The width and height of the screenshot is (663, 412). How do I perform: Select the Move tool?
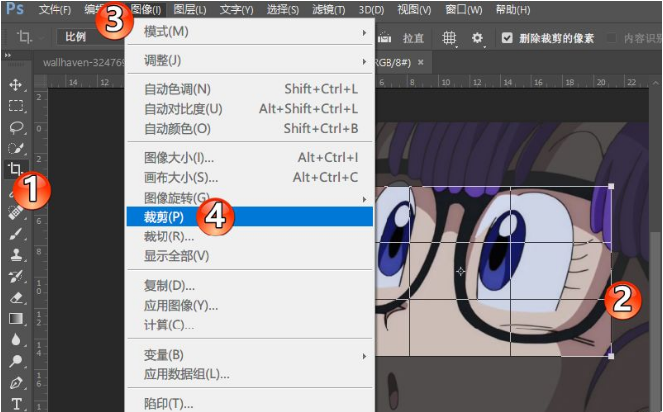16,85
